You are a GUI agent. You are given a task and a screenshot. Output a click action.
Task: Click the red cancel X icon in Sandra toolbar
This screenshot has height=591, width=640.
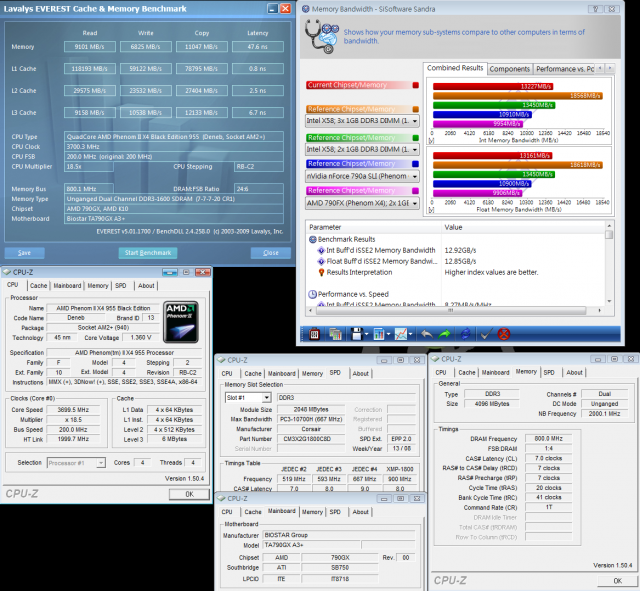504,334
